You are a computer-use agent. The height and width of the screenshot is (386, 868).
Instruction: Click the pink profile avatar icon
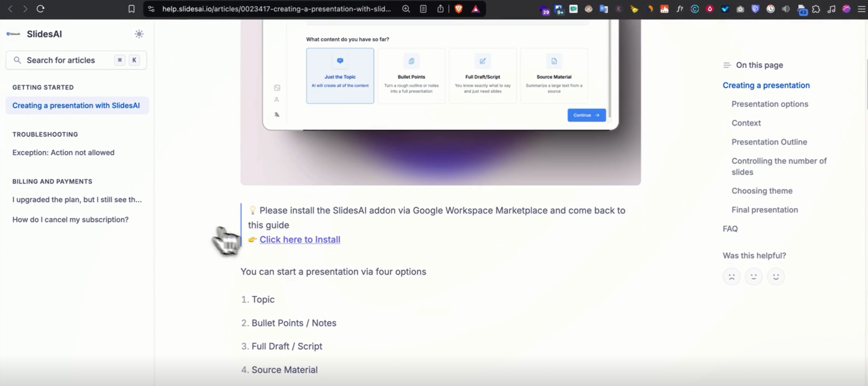point(846,9)
